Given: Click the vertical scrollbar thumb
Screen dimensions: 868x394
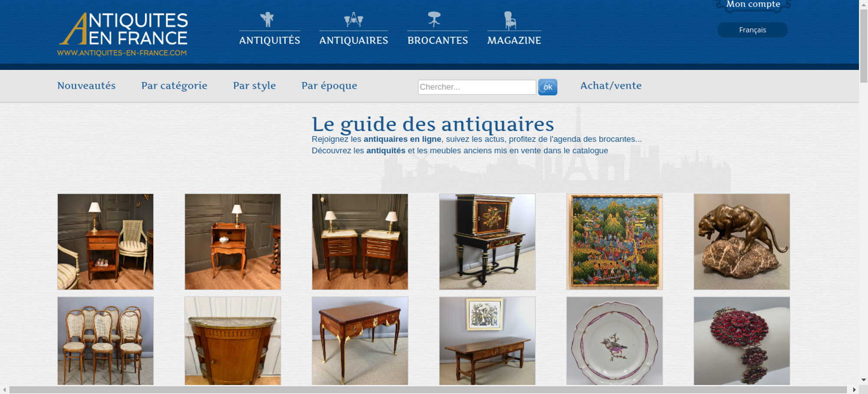Looking at the screenshot, I should [864, 46].
